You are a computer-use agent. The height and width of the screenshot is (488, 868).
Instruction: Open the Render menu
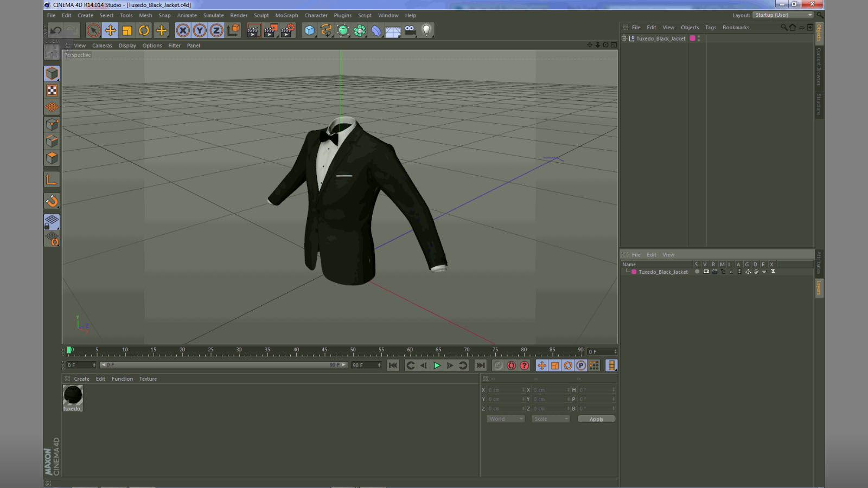pyautogui.click(x=239, y=16)
